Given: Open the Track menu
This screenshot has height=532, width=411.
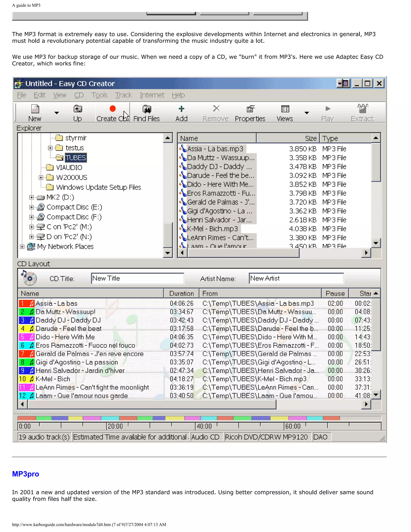Looking at the screenshot, I should [123, 95].
